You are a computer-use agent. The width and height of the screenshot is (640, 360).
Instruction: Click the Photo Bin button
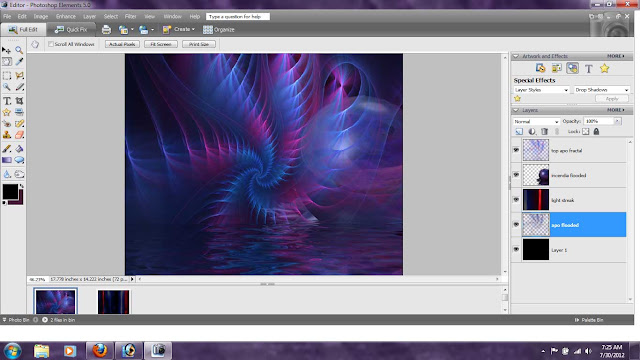click(16, 320)
